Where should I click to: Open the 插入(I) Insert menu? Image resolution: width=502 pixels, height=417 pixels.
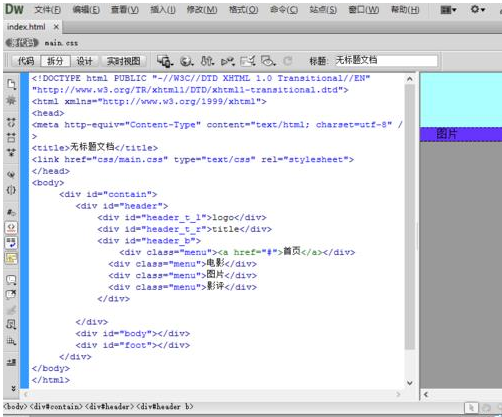point(163,10)
